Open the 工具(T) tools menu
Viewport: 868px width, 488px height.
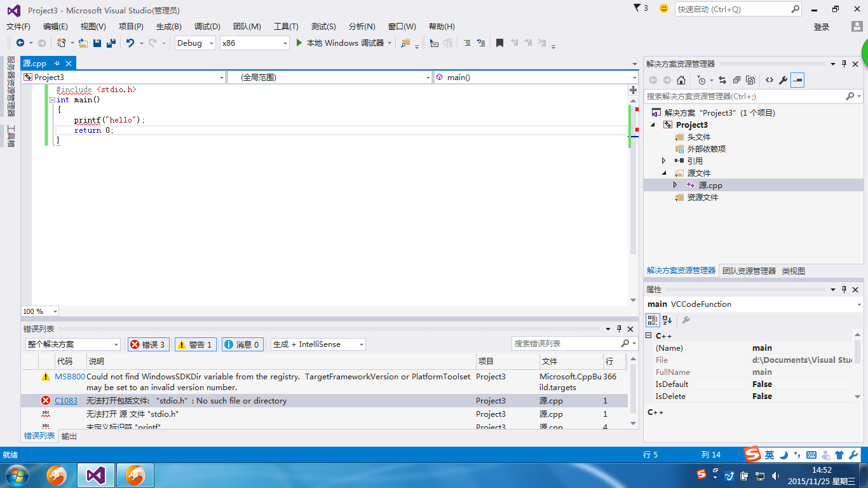pos(286,27)
